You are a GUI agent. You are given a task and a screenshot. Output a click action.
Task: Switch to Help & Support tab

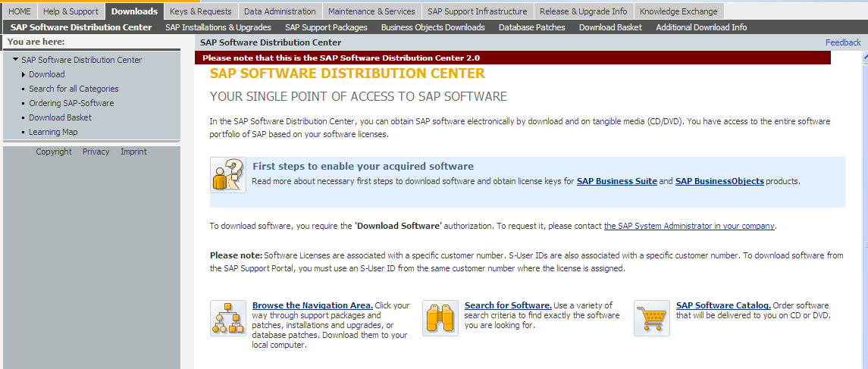coord(71,11)
